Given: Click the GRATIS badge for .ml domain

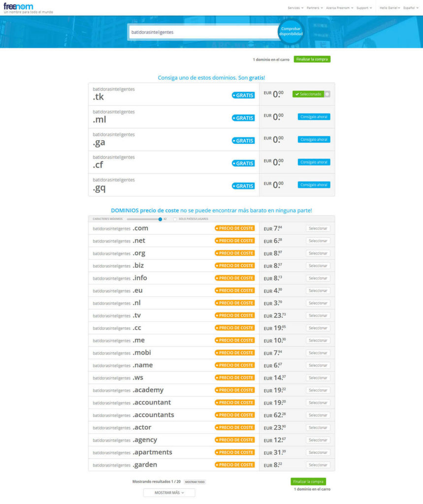Looking at the screenshot, I should pyautogui.click(x=243, y=118).
